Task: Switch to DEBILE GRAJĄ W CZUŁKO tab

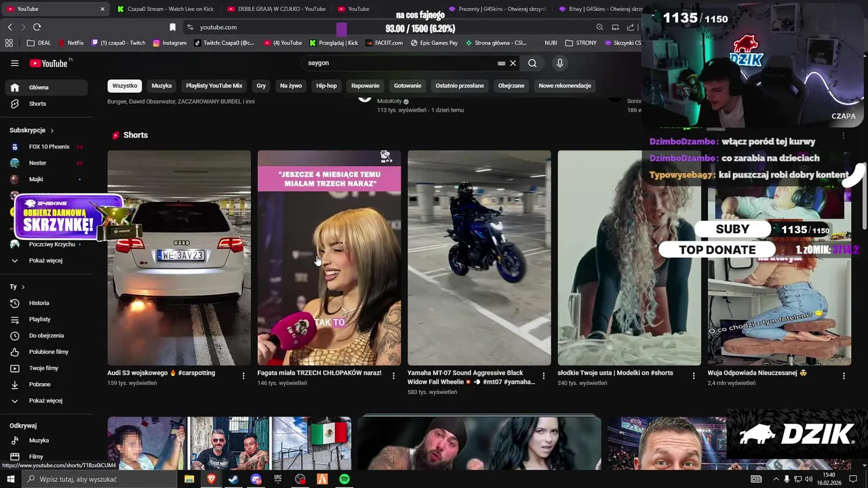Action: click(x=276, y=9)
